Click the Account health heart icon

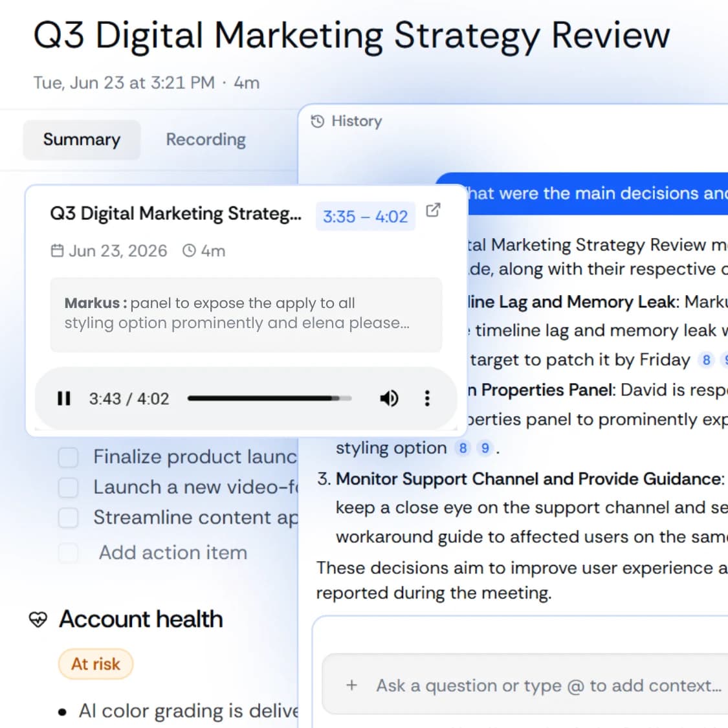pos(38,619)
